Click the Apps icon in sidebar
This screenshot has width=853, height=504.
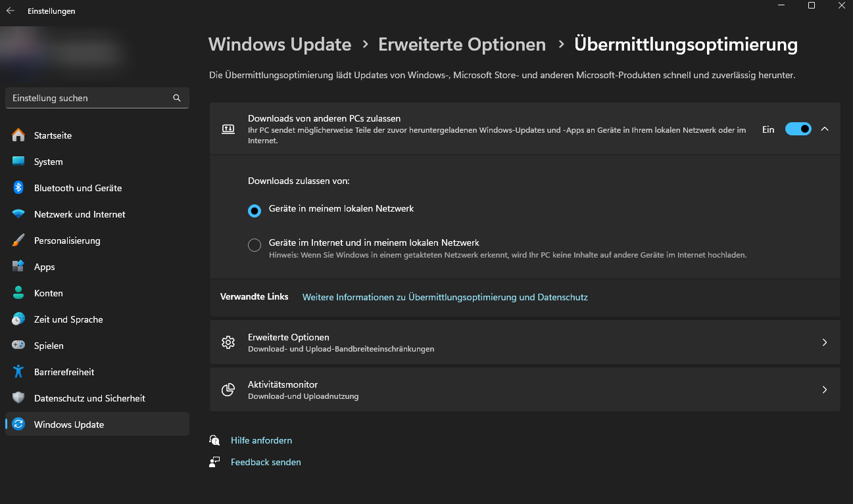[x=18, y=267]
